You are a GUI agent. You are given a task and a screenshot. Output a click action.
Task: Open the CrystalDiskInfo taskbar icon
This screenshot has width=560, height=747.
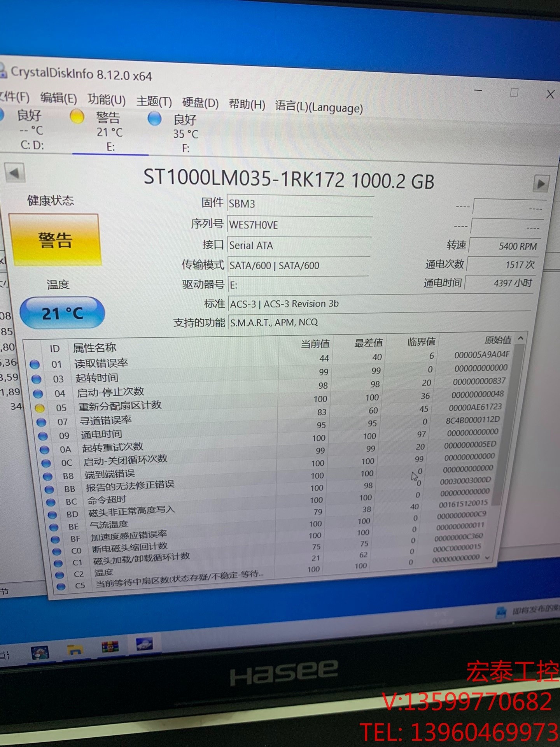coord(144,645)
